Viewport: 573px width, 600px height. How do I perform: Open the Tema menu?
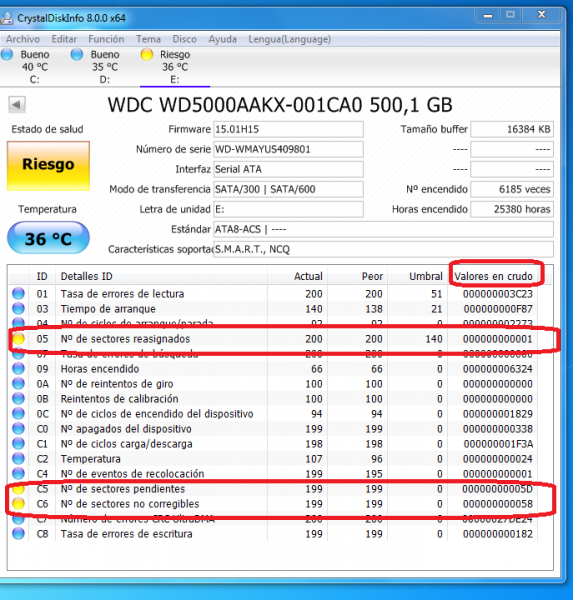point(148,39)
